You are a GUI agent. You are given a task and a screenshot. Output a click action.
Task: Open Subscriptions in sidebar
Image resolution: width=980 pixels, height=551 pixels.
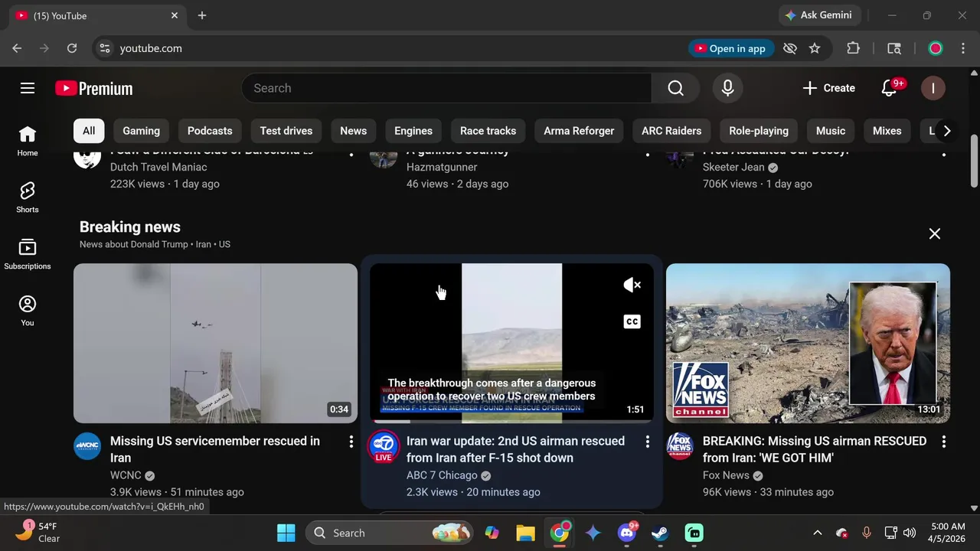coord(28,254)
